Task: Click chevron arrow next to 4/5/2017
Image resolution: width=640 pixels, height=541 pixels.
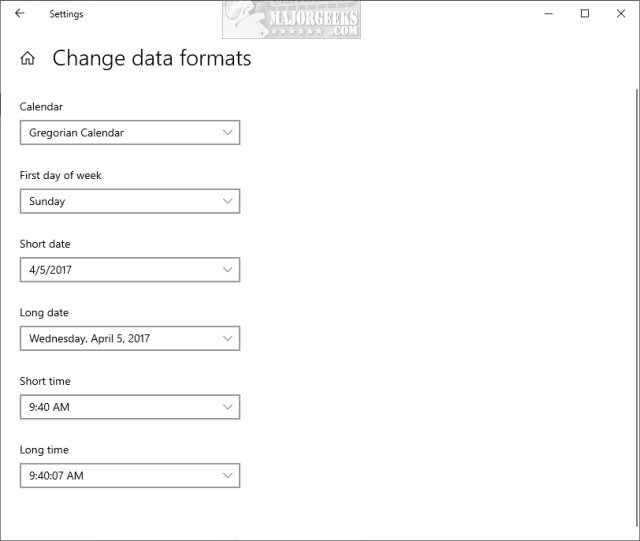Action: click(228, 270)
